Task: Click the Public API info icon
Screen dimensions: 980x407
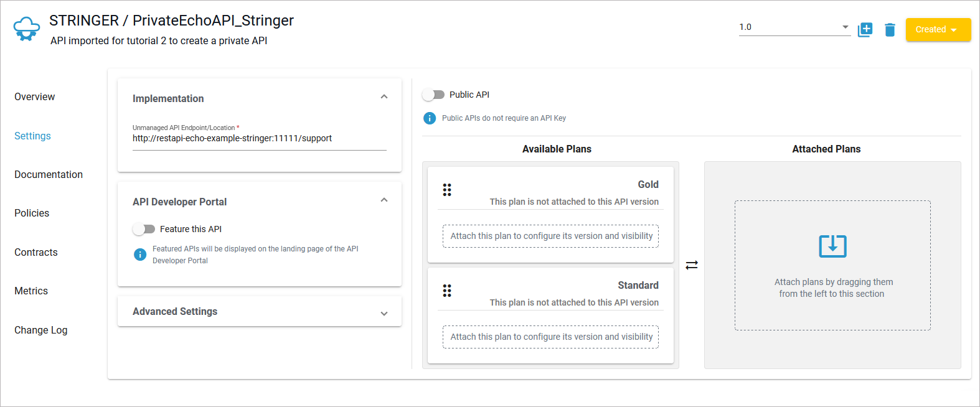Action: click(430, 118)
